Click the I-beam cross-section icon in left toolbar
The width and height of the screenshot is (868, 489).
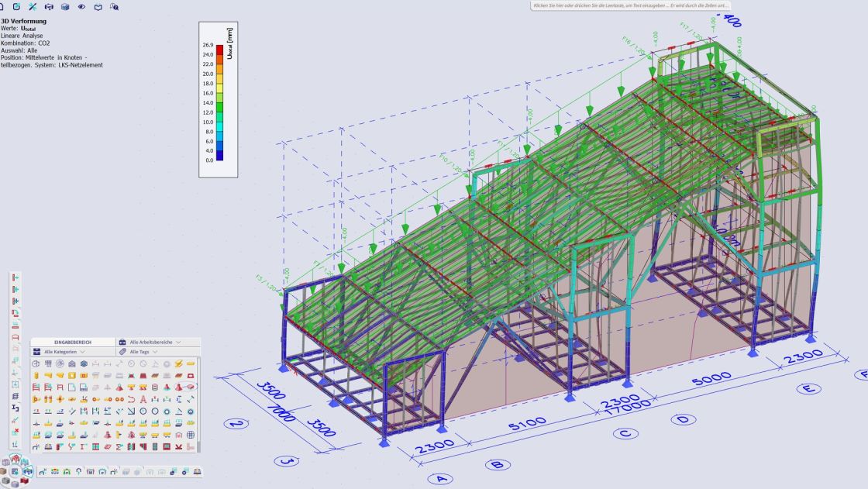[x=15, y=408]
